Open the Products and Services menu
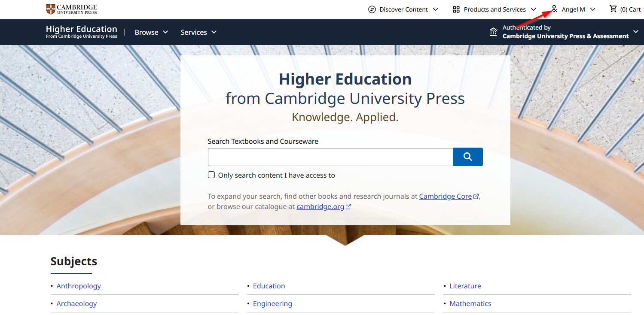 pyautogui.click(x=495, y=9)
